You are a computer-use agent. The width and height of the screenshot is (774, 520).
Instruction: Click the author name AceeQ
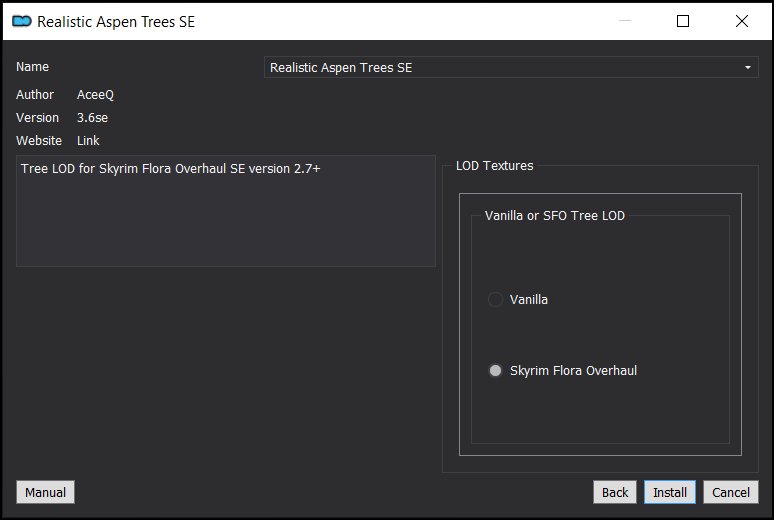coord(95,95)
